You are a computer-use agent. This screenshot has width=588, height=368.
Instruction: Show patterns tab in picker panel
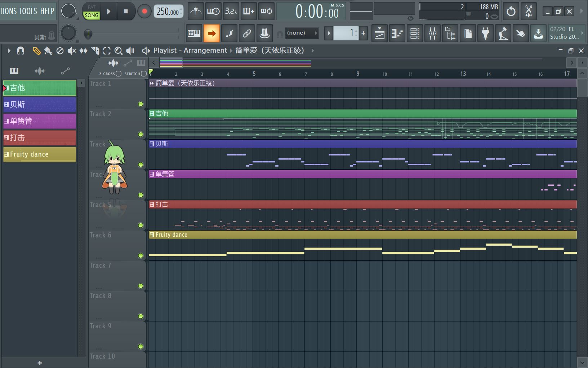click(14, 71)
